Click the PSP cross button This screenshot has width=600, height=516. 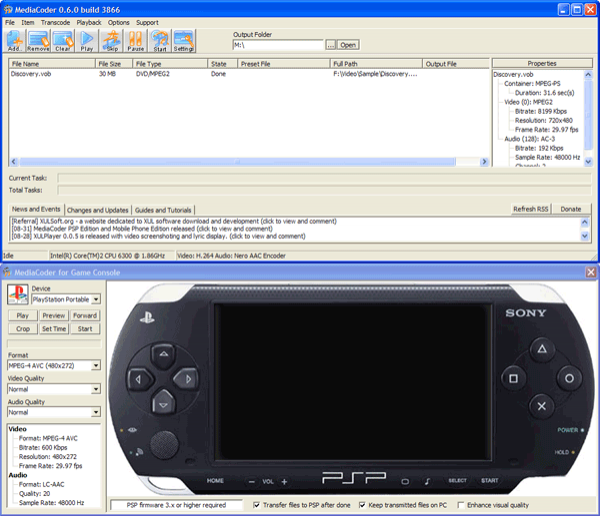541,406
